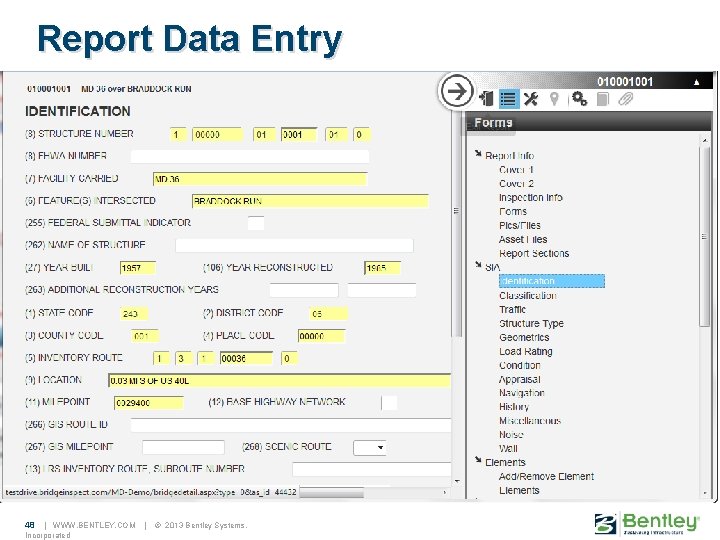The height and width of the screenshot is (540, 720).
Task: Click the exit door icon
Action: click(486, 99)
